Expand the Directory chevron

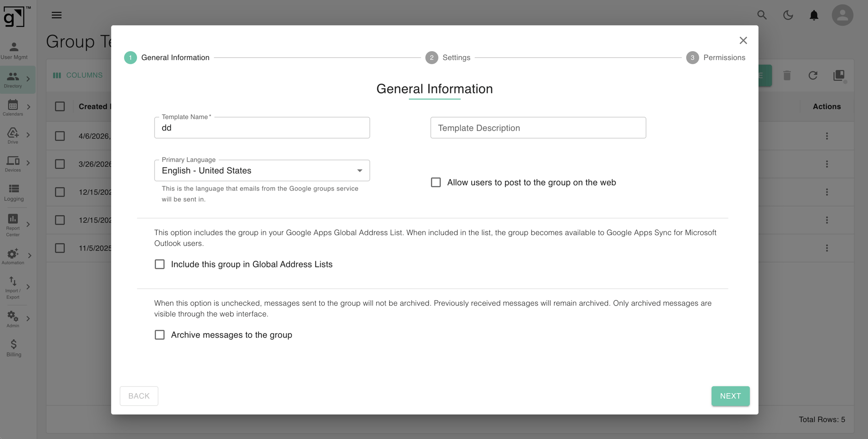(28, 79)
